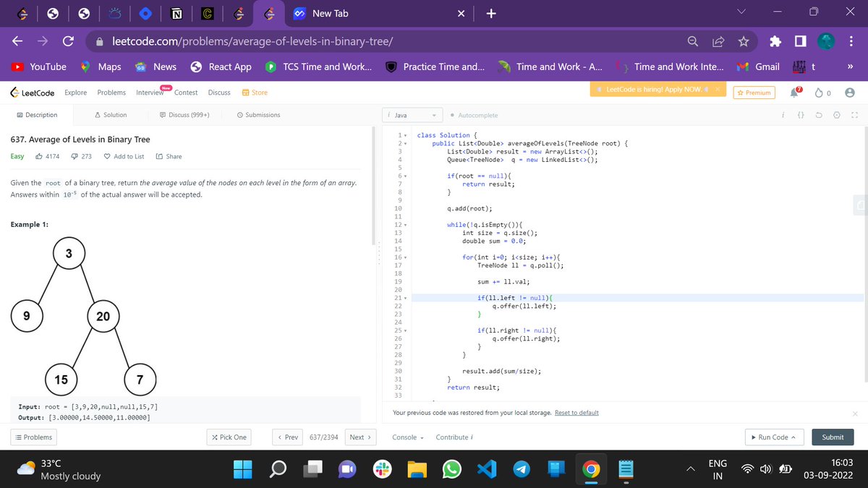This screenshot has height=488, width=868.
Task: Click the thumbs down 273 icon
Action: click(74, 156)
